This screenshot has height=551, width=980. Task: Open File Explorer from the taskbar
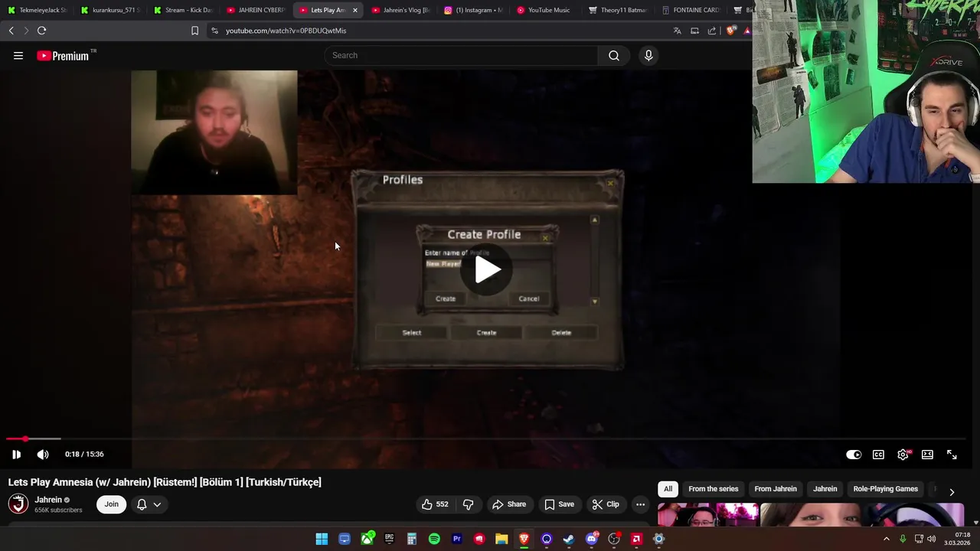tap(501, 539)
